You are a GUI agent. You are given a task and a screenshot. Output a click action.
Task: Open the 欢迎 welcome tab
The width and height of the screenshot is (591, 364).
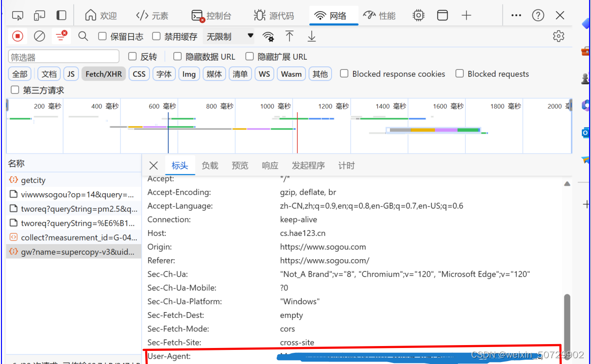coord(101,16)
